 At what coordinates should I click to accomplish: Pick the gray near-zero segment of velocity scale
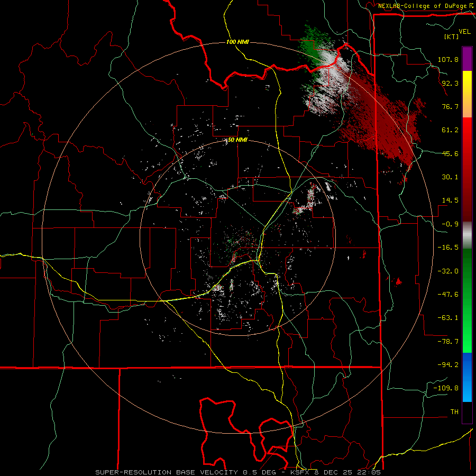pyautogui.click(x=467, y=235)
